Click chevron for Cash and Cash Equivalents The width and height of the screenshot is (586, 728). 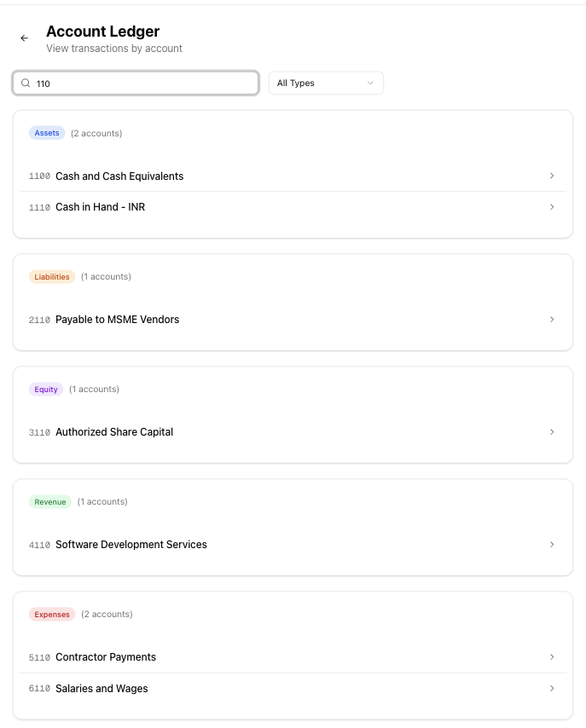[x=552, y=176]
